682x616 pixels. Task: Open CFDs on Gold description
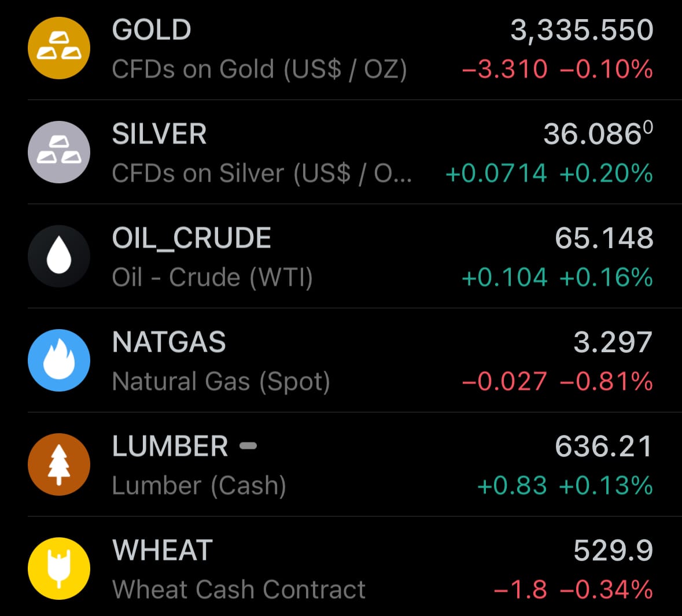pos(259,69)
